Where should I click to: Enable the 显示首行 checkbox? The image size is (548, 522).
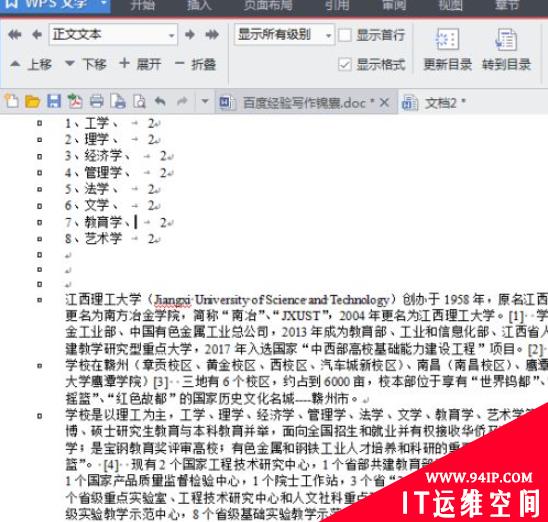click(345, 35)
